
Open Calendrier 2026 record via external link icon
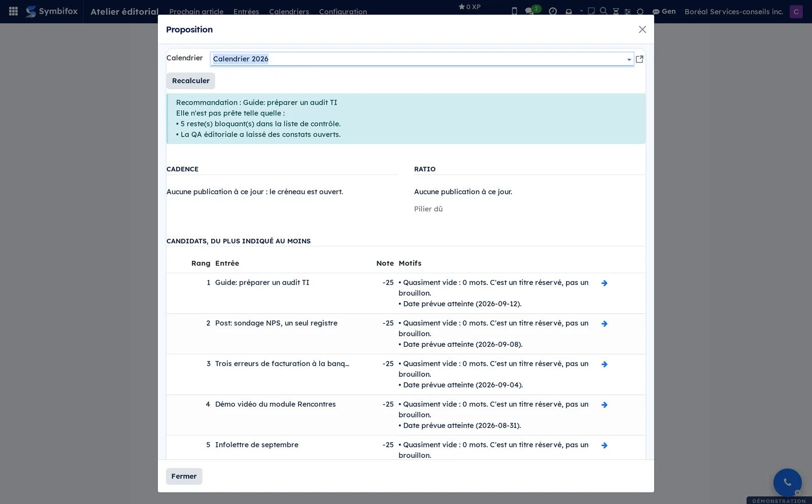coord(639,59)
